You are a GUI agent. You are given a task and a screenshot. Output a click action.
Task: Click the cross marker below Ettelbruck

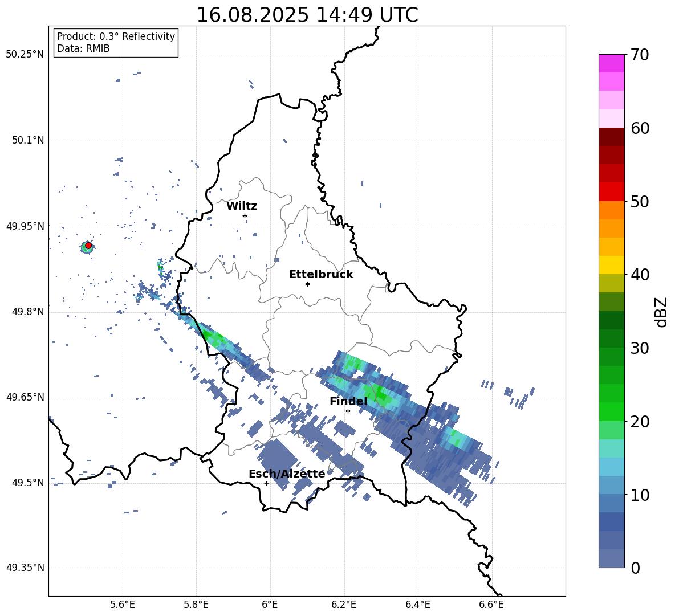coord(307,284)
